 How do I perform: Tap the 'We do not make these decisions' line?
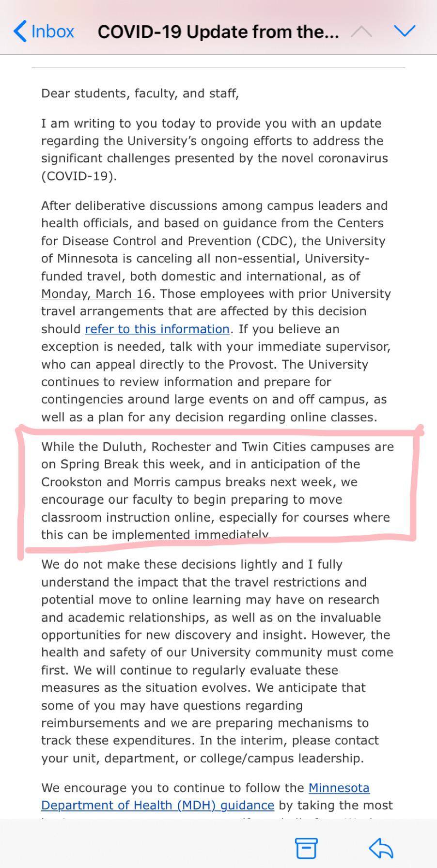[x=192, y=564]
